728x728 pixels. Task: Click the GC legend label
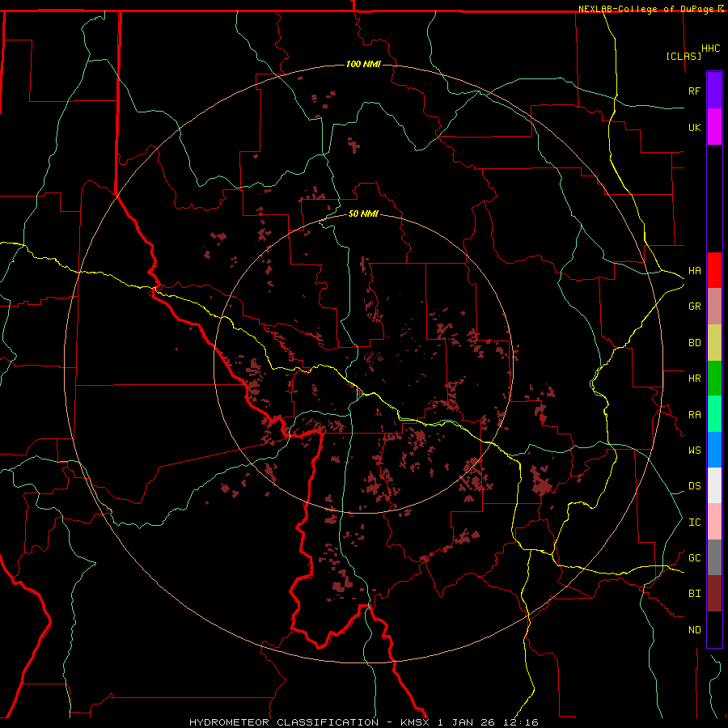694,558
